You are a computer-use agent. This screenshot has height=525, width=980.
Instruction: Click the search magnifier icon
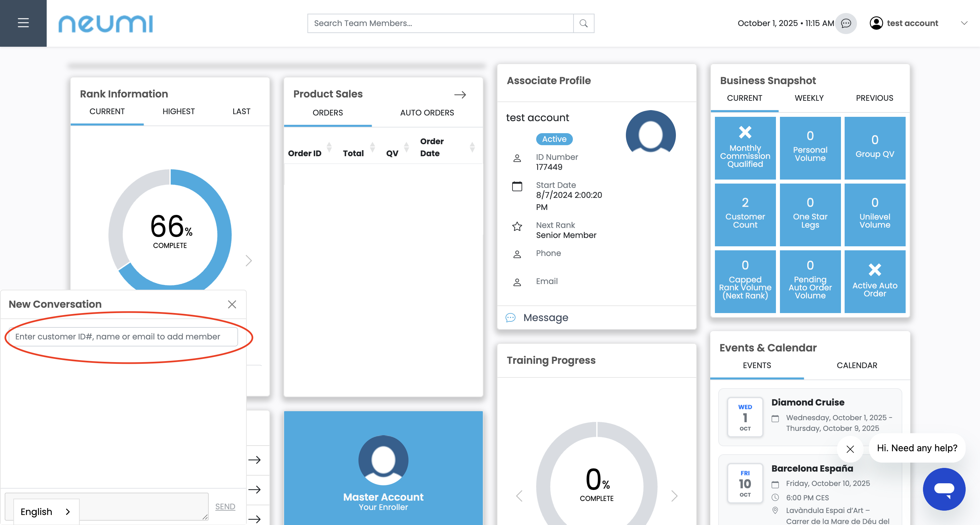(583, 23)
